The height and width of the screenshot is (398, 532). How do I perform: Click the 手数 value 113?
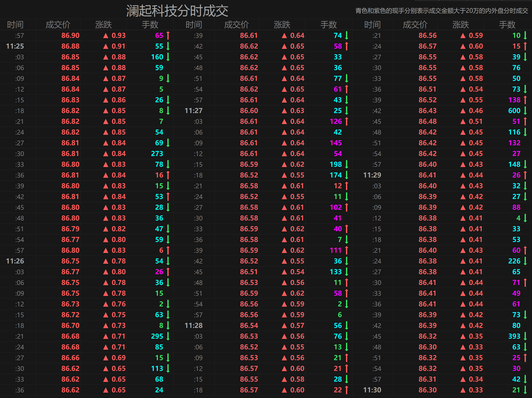(157, 369)
